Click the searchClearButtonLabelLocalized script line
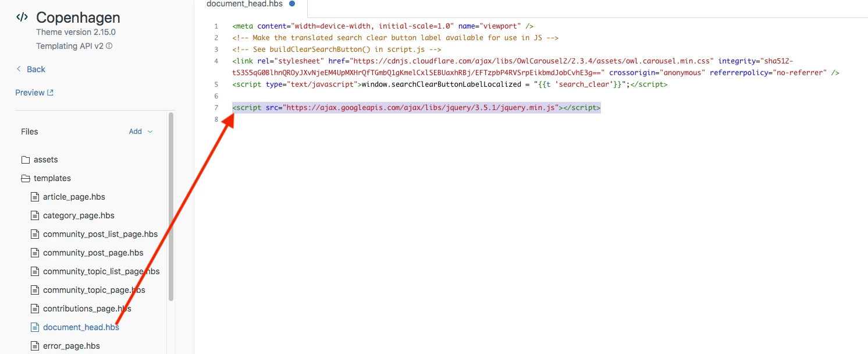This screenshot has width=868, height=354. pos(450,84)
